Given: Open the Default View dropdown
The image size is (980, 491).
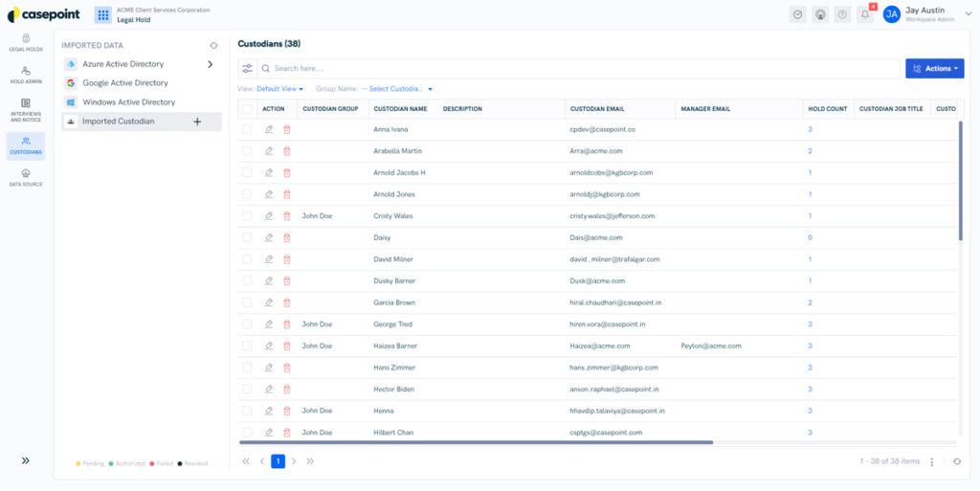Looking at the screenshot, I should [x=280, y=89].
